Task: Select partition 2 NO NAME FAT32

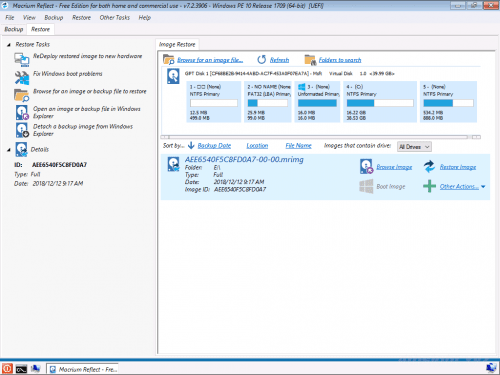Action: point(268,102)
